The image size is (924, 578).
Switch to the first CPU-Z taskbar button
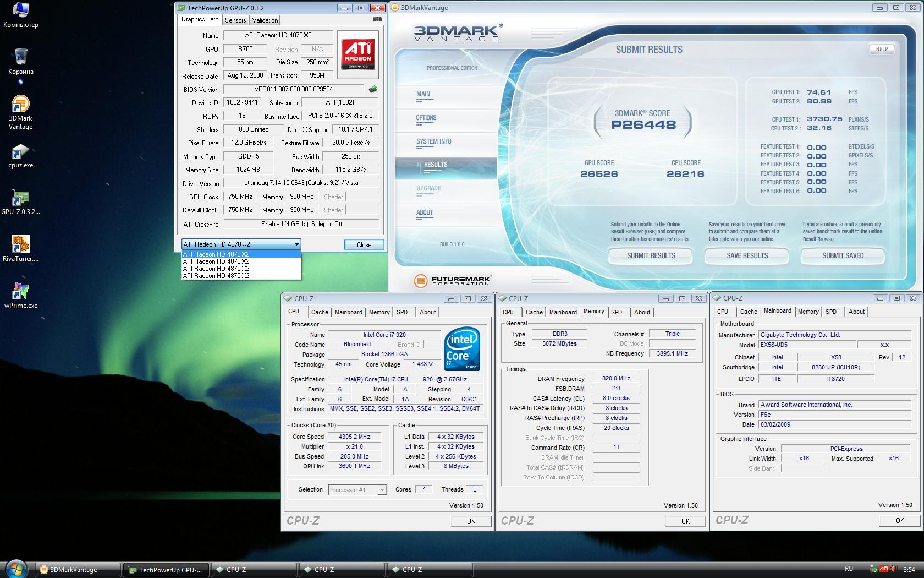254,570
